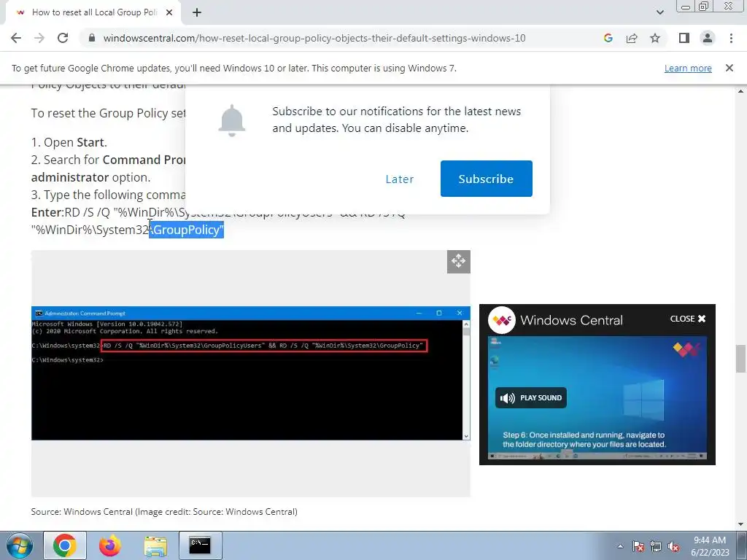Bookmark this page with the star icon
The image size is (747, 560).
pyautogui.click(x=655, y=38)
